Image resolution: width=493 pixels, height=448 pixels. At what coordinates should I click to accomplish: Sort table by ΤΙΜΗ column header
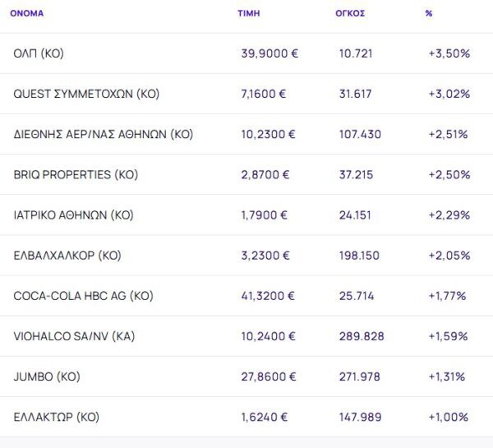click(249, 13)
